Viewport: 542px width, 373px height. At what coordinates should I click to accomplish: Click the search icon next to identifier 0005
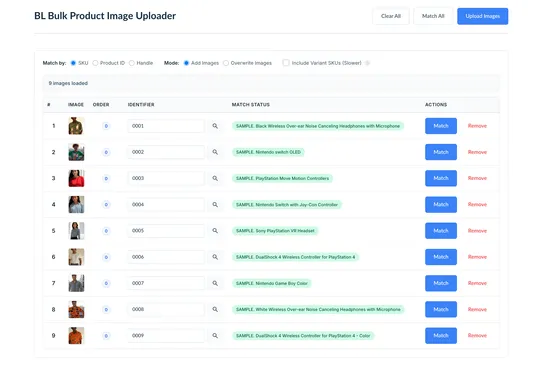pos(215,231)
